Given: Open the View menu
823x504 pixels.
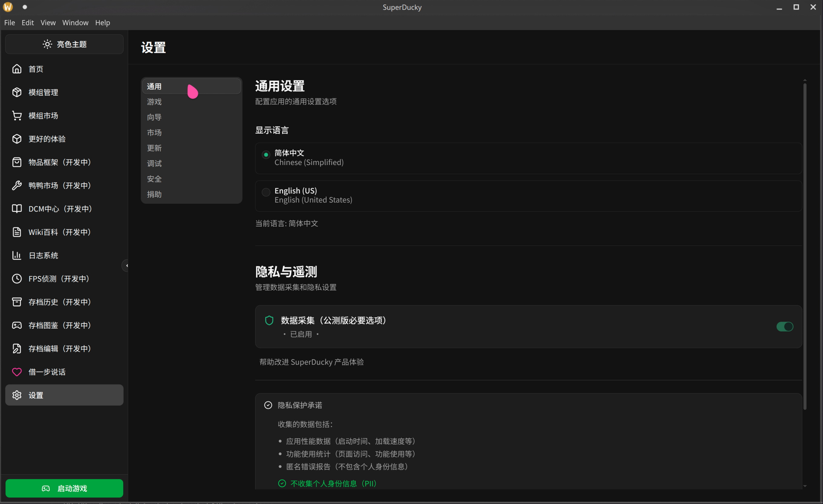Looking at the screenshot, I should tap(48, 22).
